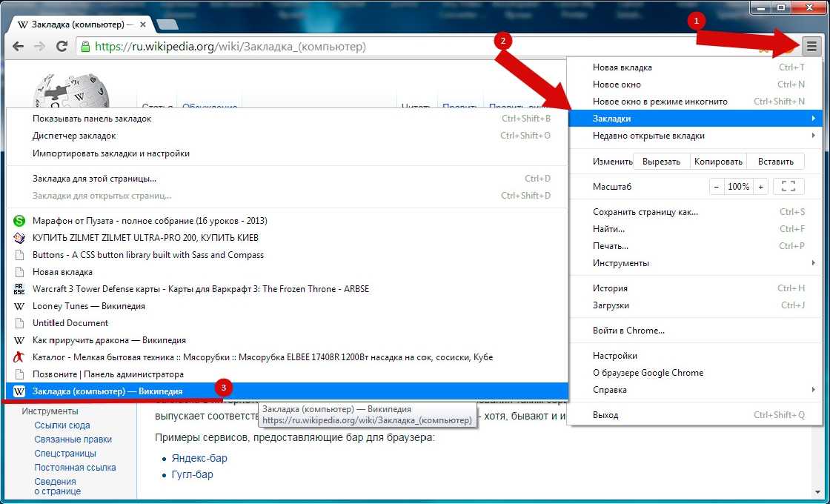Open the Спецстраницы sidebar link
Viewport: 830px width, 504px height.
[x=65, y=453]
